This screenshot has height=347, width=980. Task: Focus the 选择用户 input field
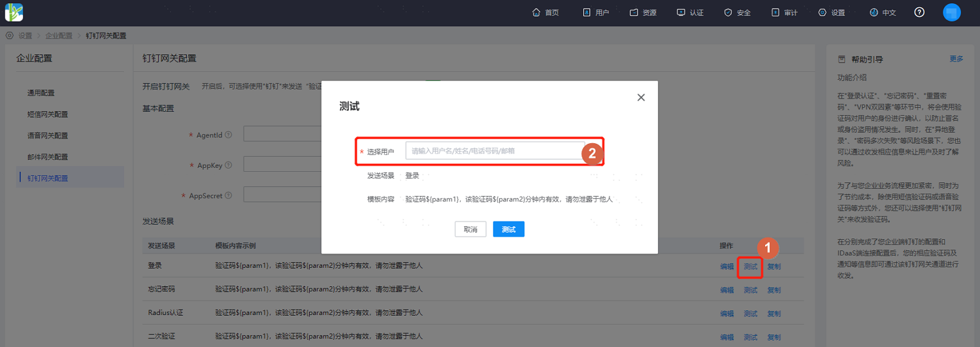[495, 151]
